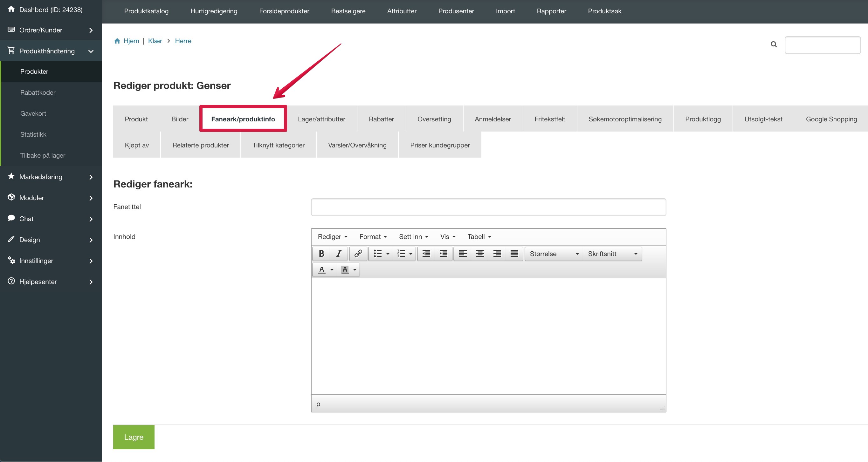Click the bullet list icon
The image size is (868, 462).
pyautogui.click(x=378, y=254)
